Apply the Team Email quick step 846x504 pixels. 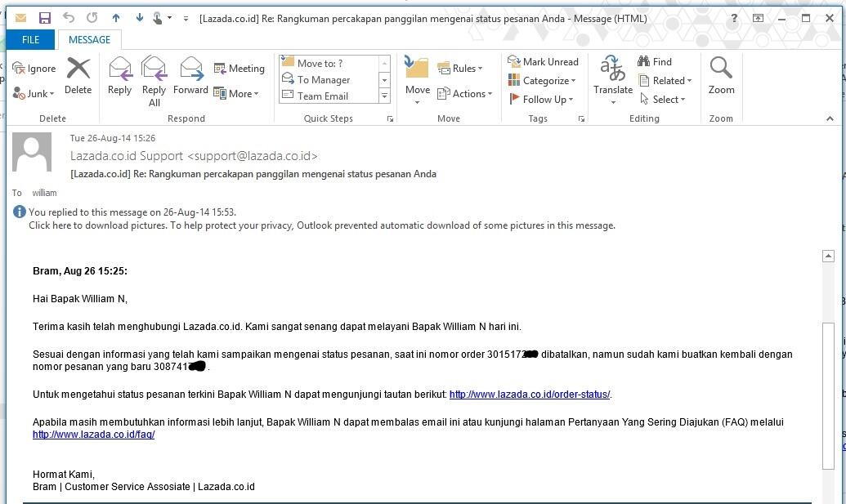pos(329,96)
